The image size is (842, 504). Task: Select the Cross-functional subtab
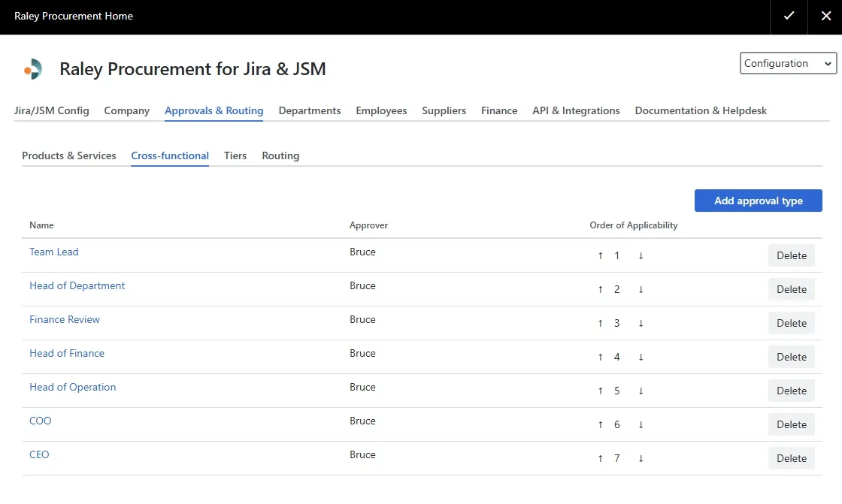coord(170,155)
